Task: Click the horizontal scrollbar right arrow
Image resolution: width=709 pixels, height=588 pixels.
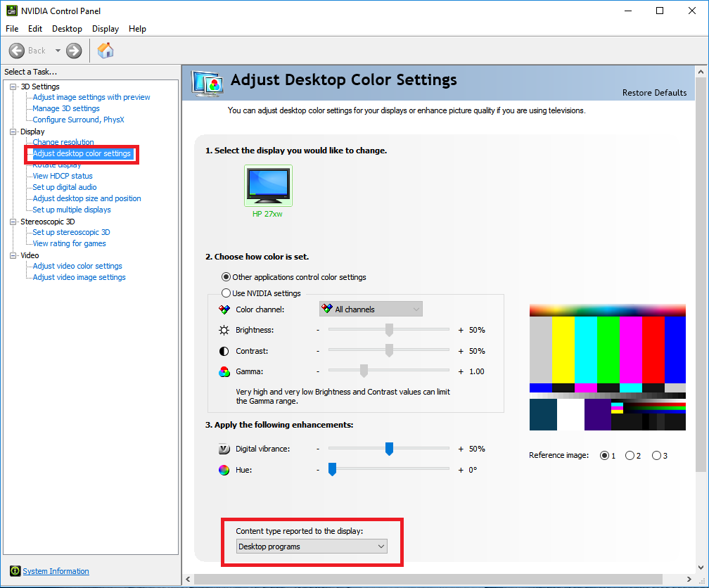Action: point(689,579)
